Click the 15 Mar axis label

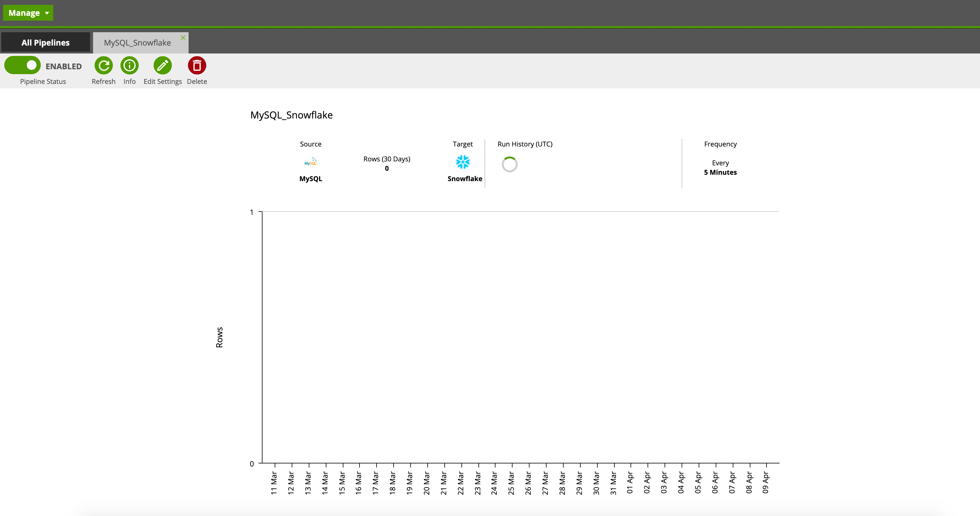pos(342,483)
